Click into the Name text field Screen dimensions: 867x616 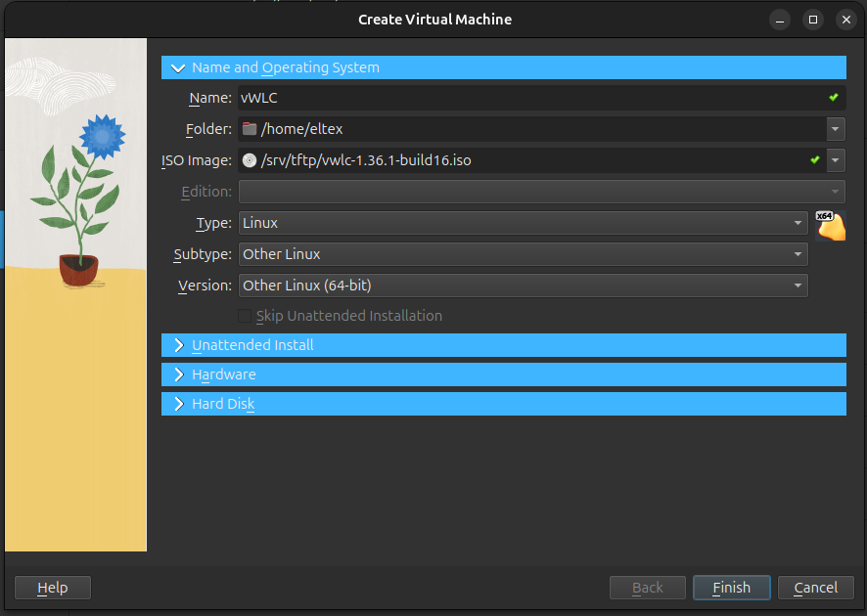click(x=528, y=98)
